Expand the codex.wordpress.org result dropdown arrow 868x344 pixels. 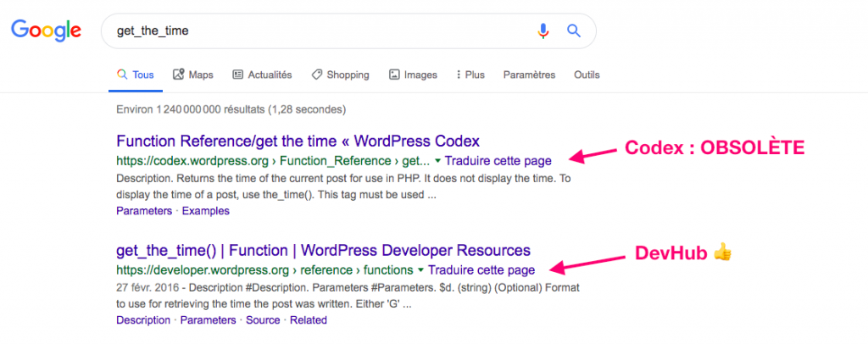tap(438, 162)
